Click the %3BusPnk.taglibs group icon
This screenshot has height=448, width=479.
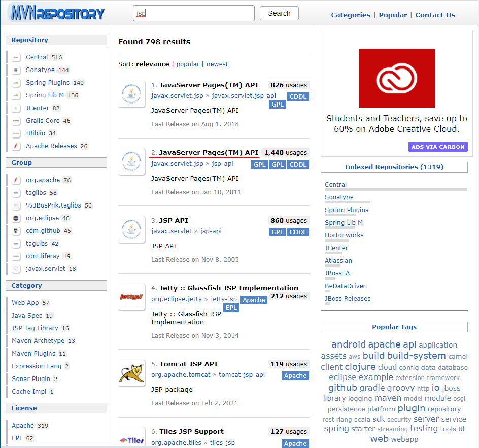[x=16, y=205]
